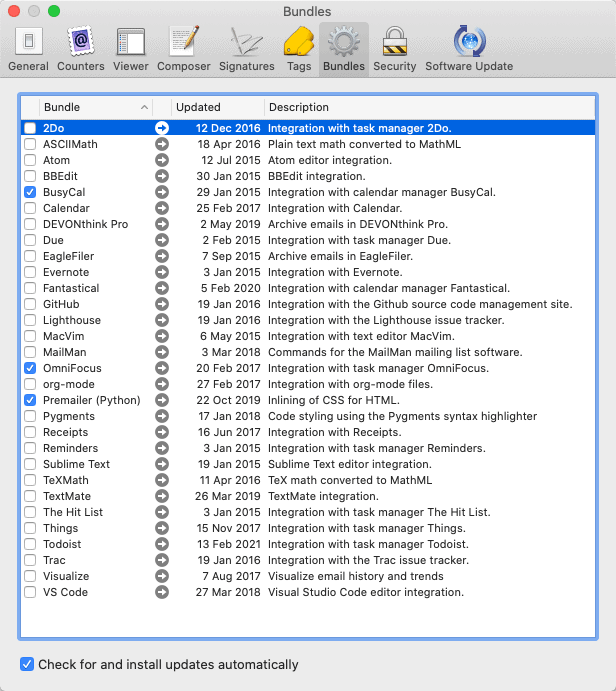
Task: Sort by the Description column header
Action: [430, 107]
